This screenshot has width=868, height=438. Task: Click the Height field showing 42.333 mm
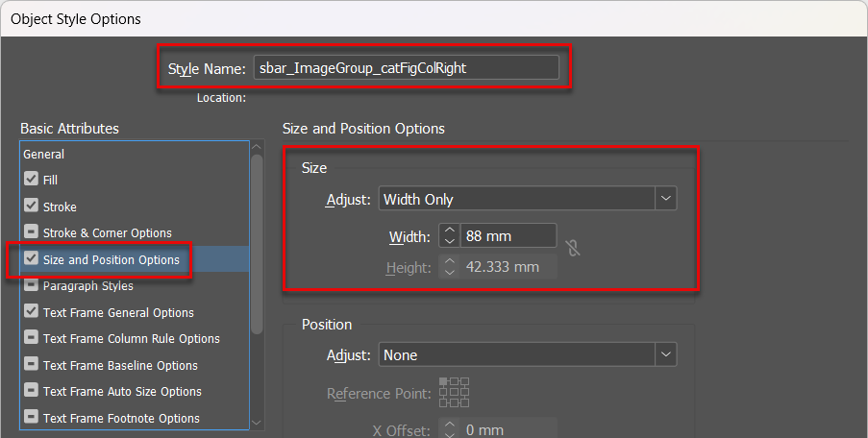[508, 267]
